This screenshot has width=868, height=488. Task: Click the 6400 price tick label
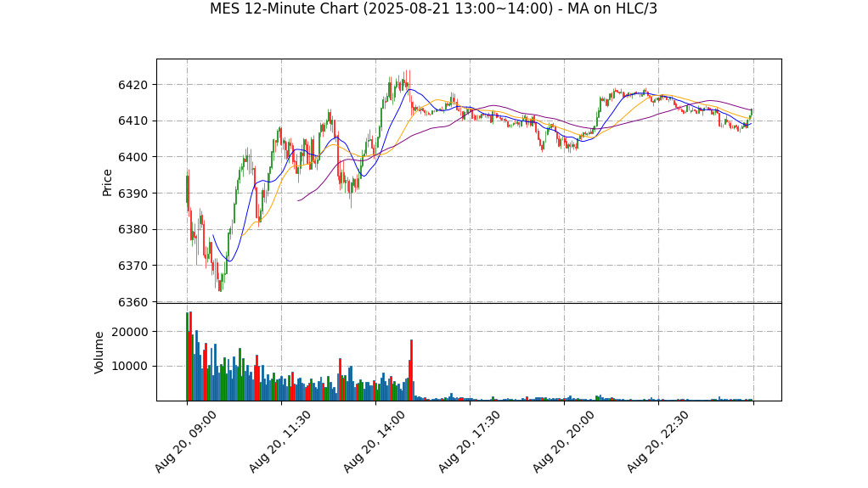point(132,157)
